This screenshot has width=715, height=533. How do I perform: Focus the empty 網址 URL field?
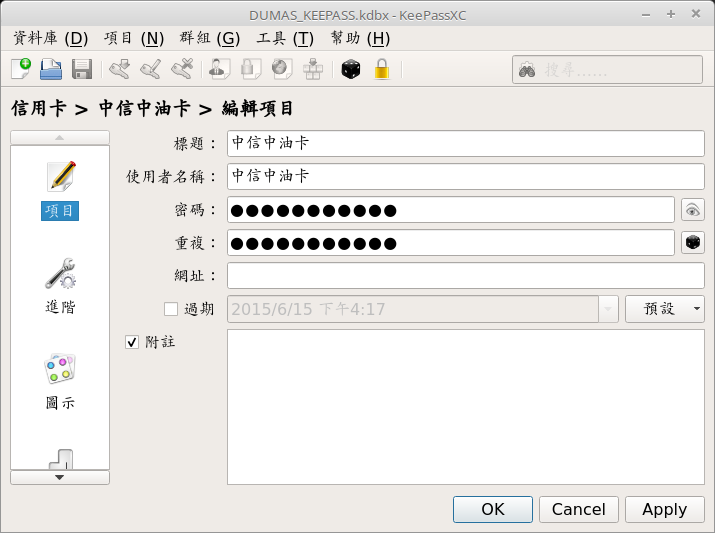coord(466,275)
